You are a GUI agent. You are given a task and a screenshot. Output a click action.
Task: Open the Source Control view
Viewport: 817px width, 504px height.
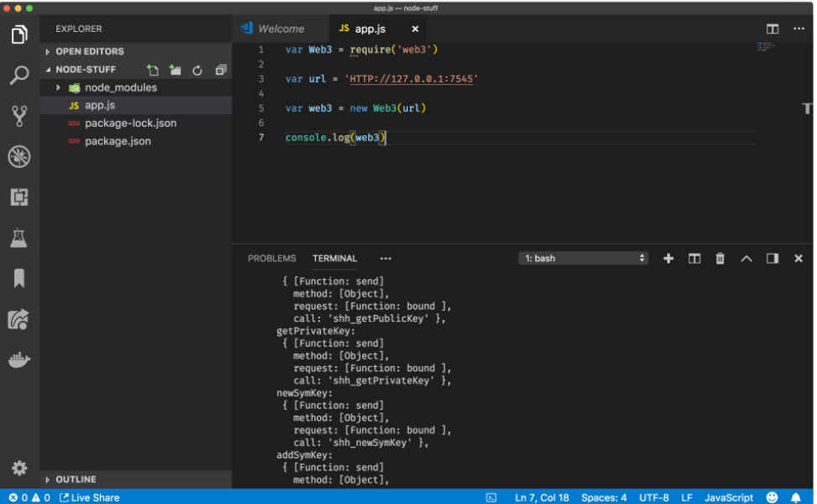click(x=19, y=116)
